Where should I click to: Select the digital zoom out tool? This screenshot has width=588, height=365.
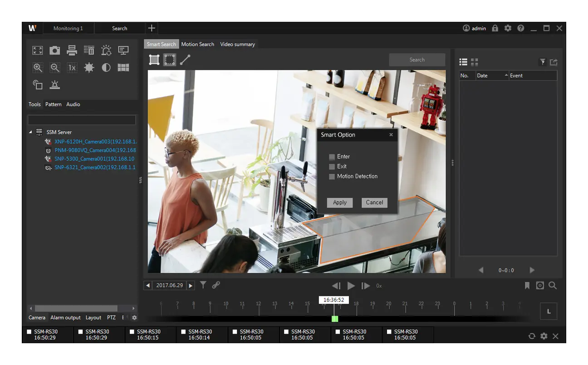(54, 68)
